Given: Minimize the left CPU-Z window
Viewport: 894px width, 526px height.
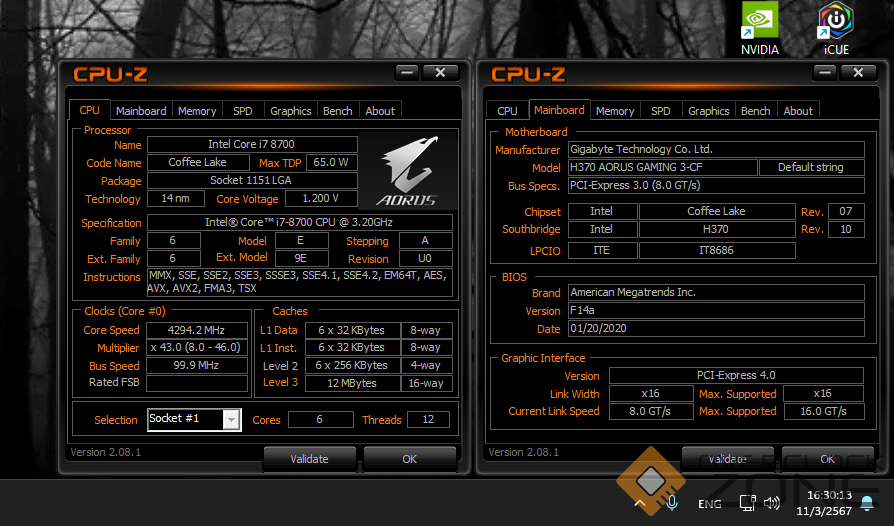Looking at the screenshot, I should click(x=407, y=72).
